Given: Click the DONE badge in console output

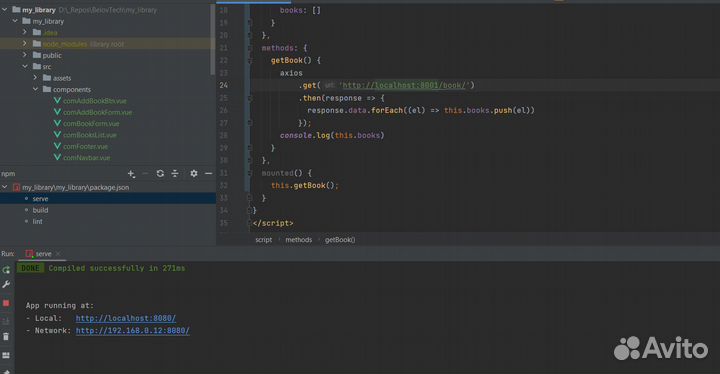Looking at the screenshot, I should pos(30,268).
